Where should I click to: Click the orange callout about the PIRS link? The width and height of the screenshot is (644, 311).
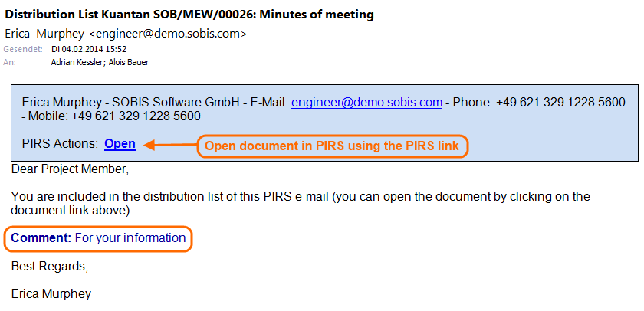pos(332,146)
